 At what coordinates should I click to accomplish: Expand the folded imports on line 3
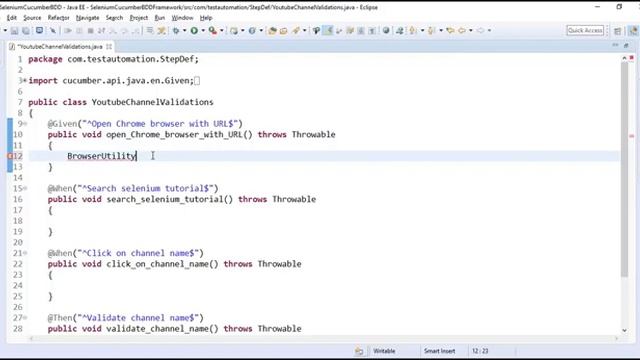click(25, 80)
